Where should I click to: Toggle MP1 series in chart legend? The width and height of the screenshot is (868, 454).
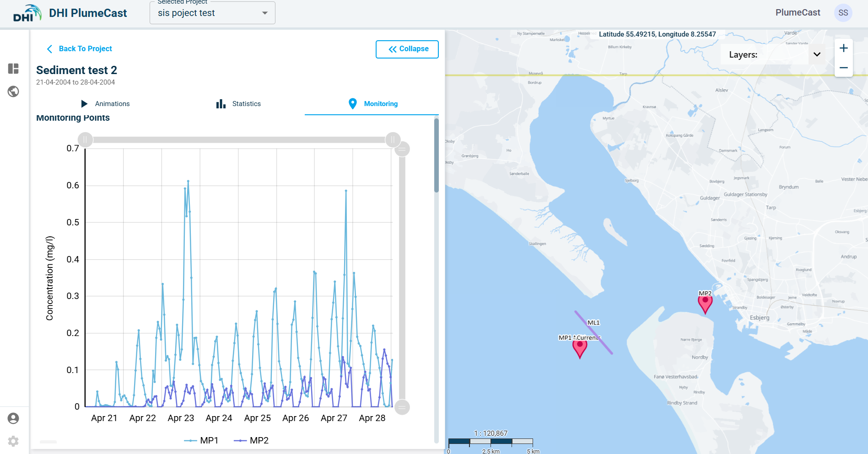pos(201,440)
